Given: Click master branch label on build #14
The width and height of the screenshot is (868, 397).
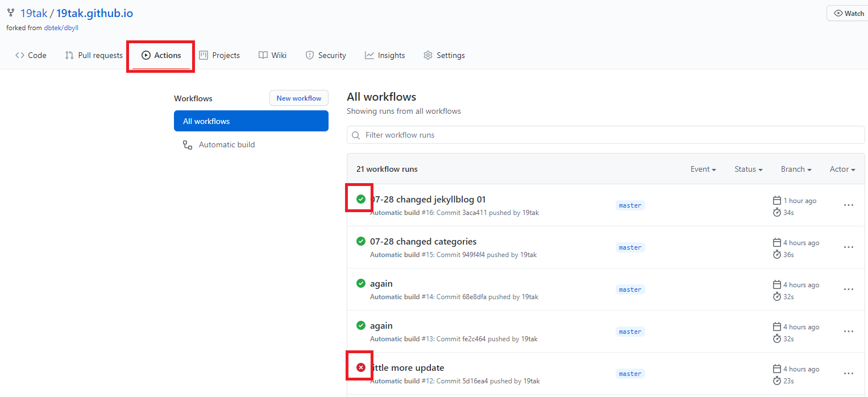Looking at the screenshot, I should point(630,290).
